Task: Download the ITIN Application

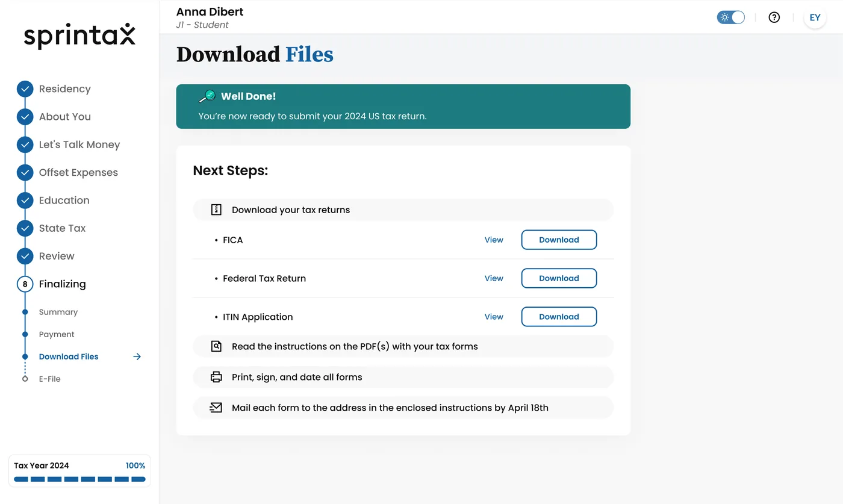Action: click(559, 317)
